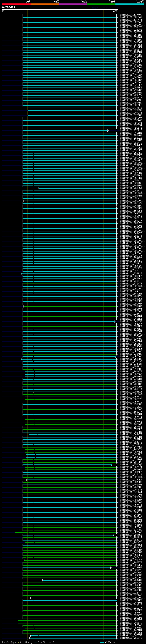
Task: Open hit UniRef100_Q0VVU1
Action: pyautogui.click(x=131, y=580)
